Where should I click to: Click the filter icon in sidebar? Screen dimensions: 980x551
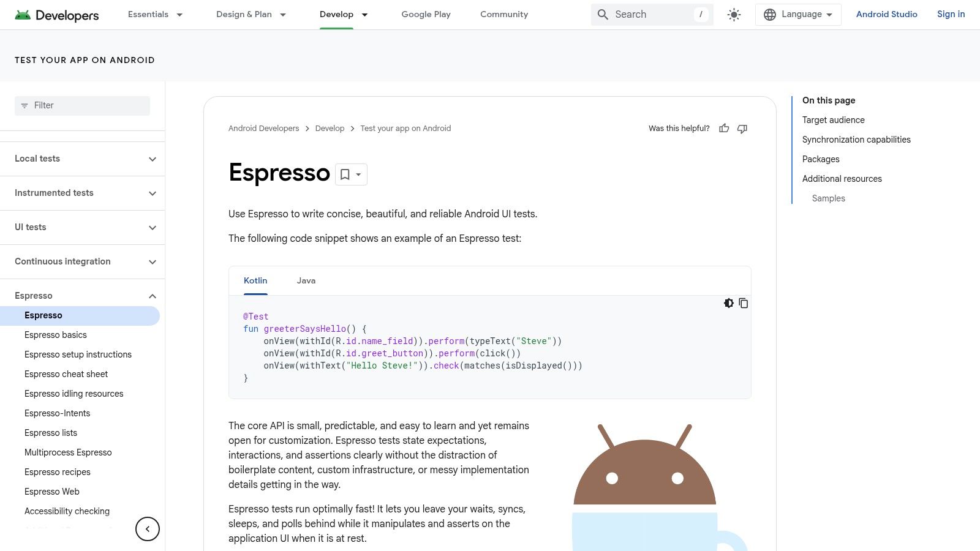pyautogui.click(x=24, y=106)
